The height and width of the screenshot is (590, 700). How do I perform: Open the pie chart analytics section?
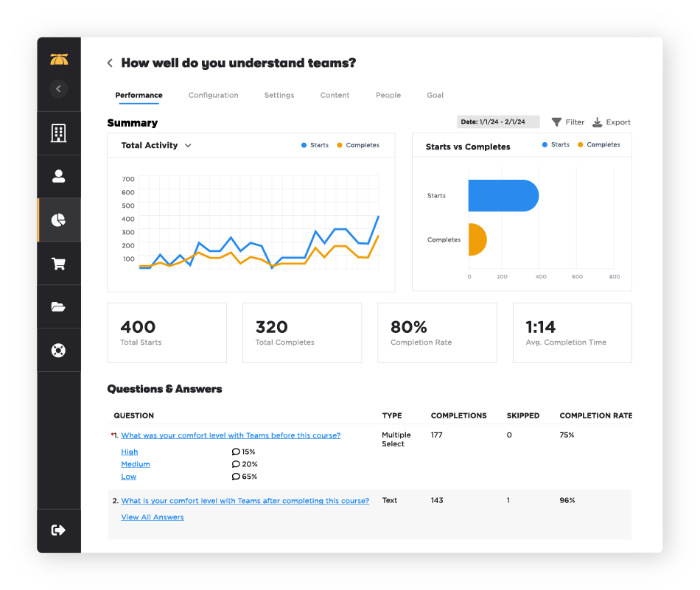58,219
